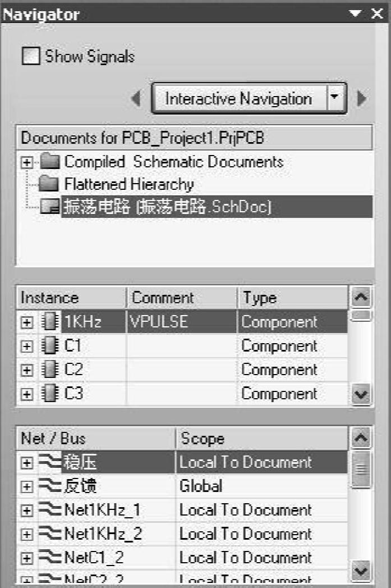
Task: Select the Flattened Hierarchy folder icon
Action: pos(49,184)
